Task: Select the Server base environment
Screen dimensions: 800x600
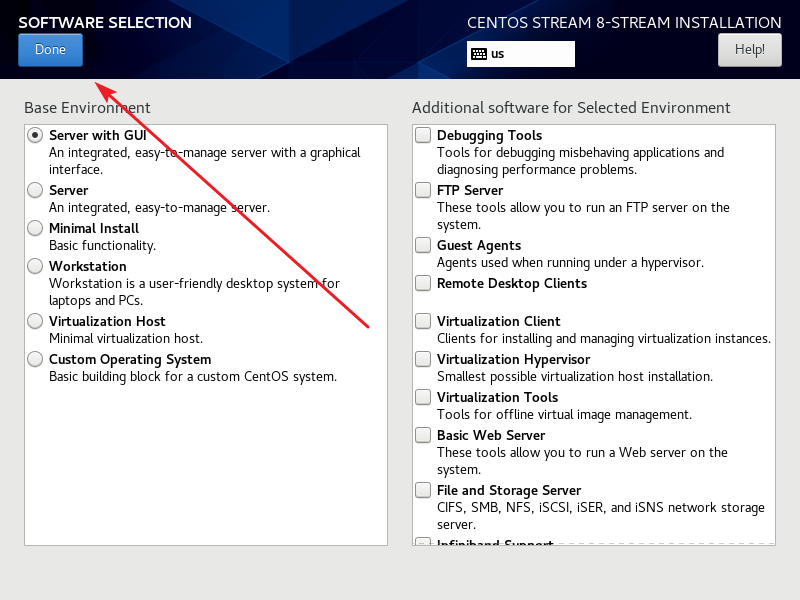Action: [35, 190]
